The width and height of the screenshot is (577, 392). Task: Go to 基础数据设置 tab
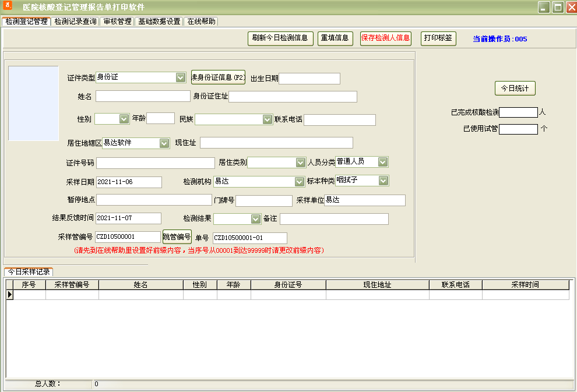coord(159,22)
